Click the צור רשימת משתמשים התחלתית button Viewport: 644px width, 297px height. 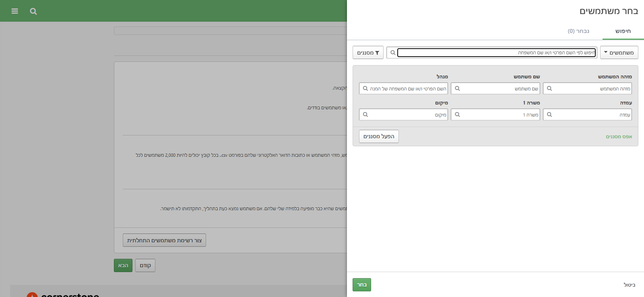point(164,240)
